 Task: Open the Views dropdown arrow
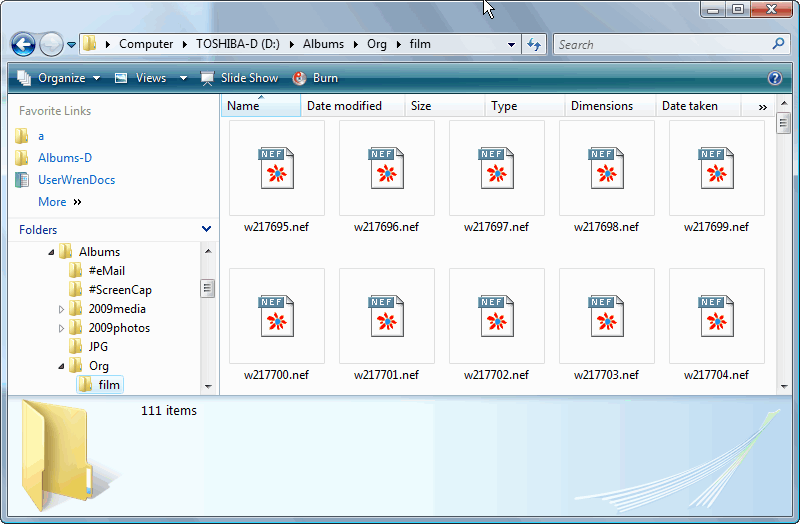[183, 79]
